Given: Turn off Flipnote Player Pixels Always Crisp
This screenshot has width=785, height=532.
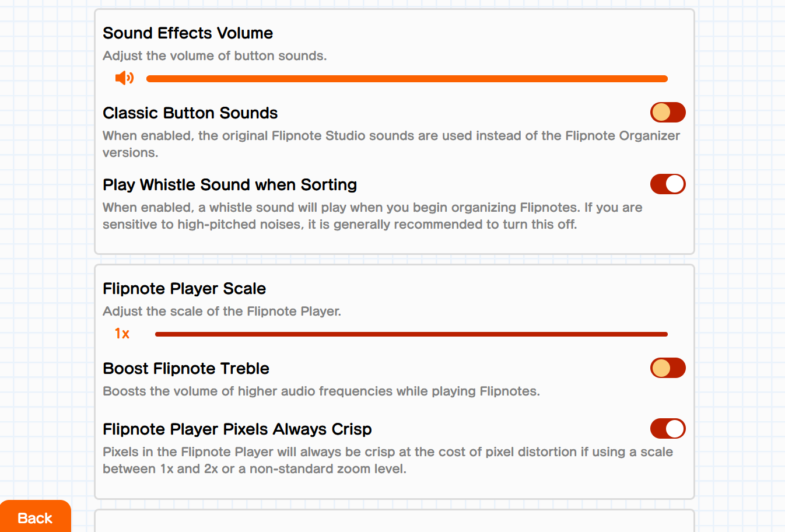Looking at the screenshot, I should 668,429.
